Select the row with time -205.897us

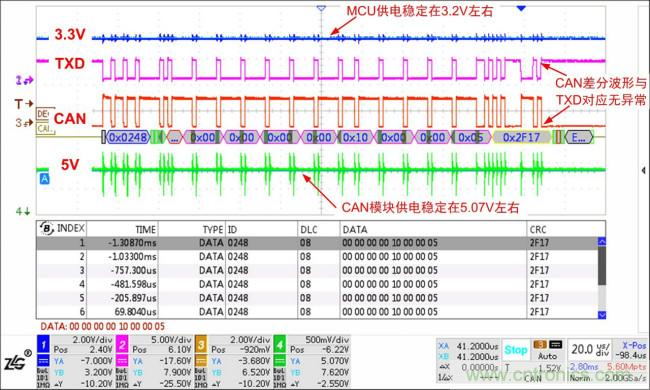point(317,298)
